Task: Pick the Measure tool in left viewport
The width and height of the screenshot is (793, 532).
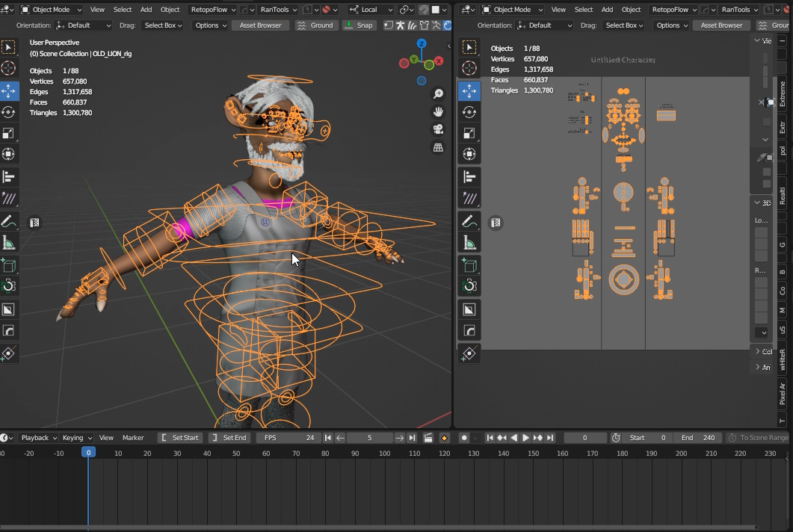Action: 8,243
